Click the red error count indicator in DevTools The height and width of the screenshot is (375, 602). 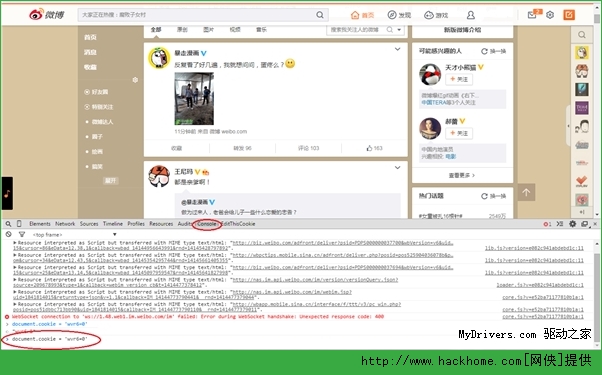pos(547,224)
